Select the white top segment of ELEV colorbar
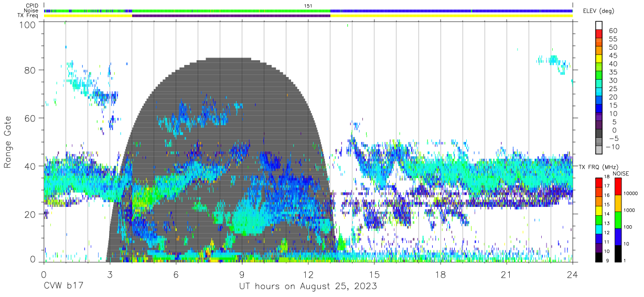The height and width of the screenshot is (297, 644). point(598,26)
